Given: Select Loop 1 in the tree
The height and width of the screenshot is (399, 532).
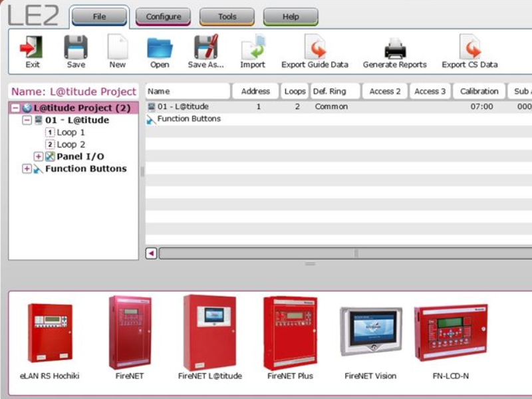Looking at the screenshot, I should click(70, 132).
